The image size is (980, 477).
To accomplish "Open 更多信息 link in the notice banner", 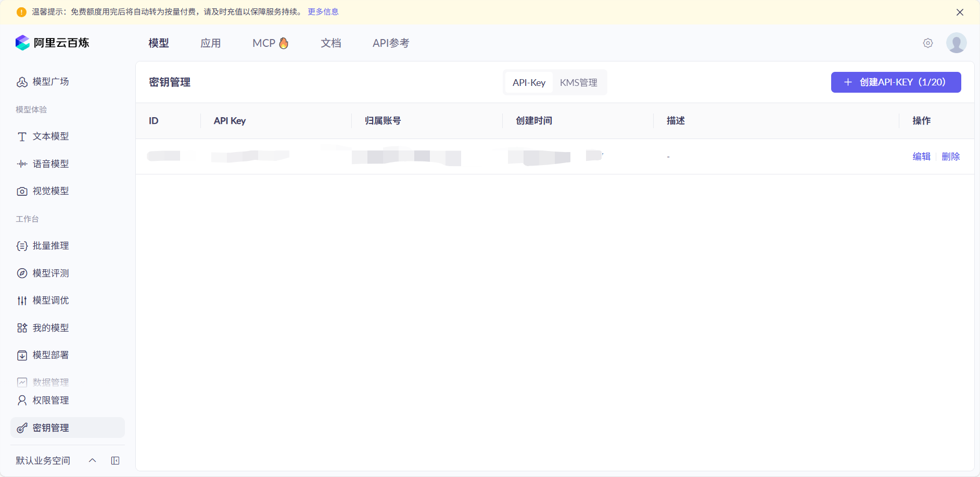I will pyautogui.click(x=323, y=11).
